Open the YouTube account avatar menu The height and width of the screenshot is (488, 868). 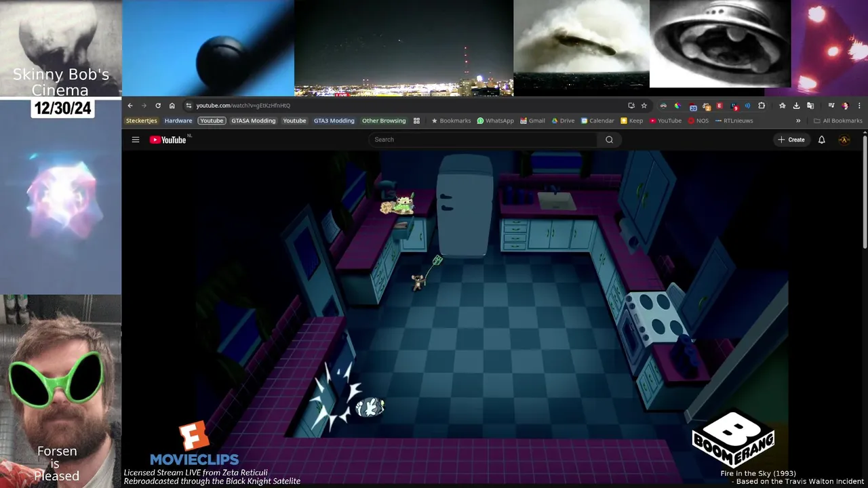click(x=844, y=140)
